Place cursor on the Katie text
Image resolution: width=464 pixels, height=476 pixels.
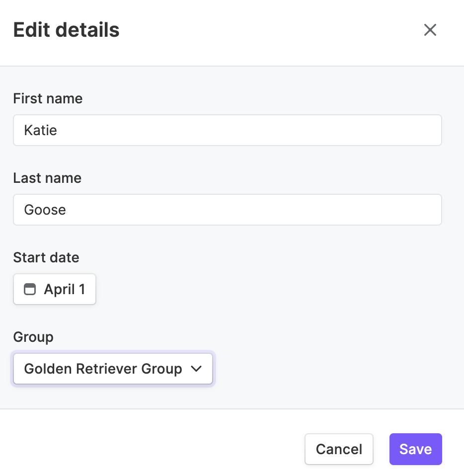coord(40,130)
